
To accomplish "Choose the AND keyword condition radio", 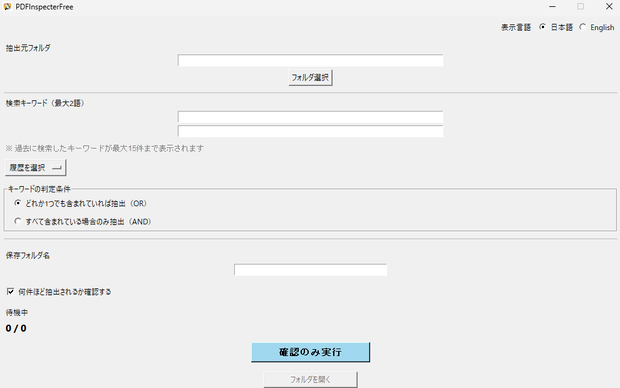I will (18, 221).
